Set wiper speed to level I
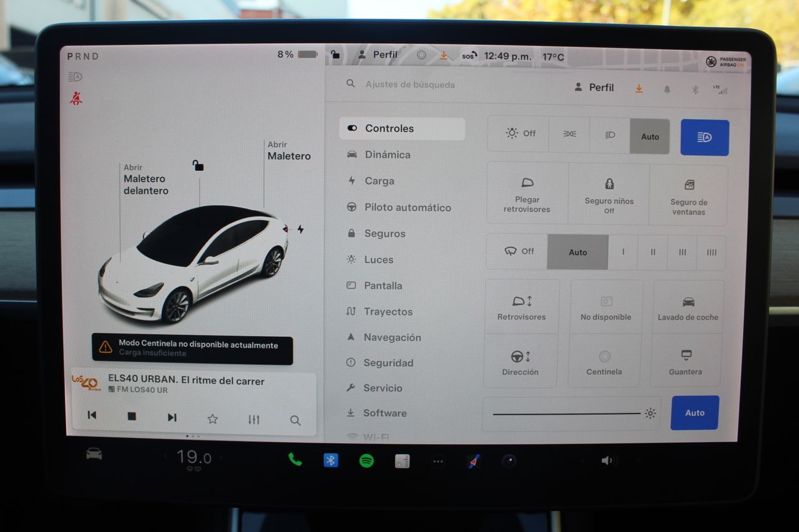The image size is (799, 532). 623,252
